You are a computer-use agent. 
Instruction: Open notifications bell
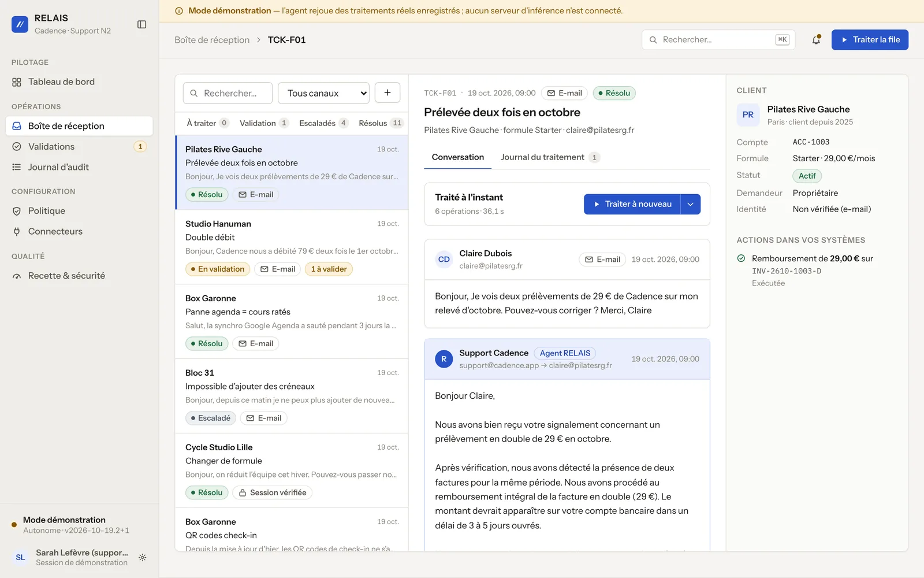[x=816, y=40]
